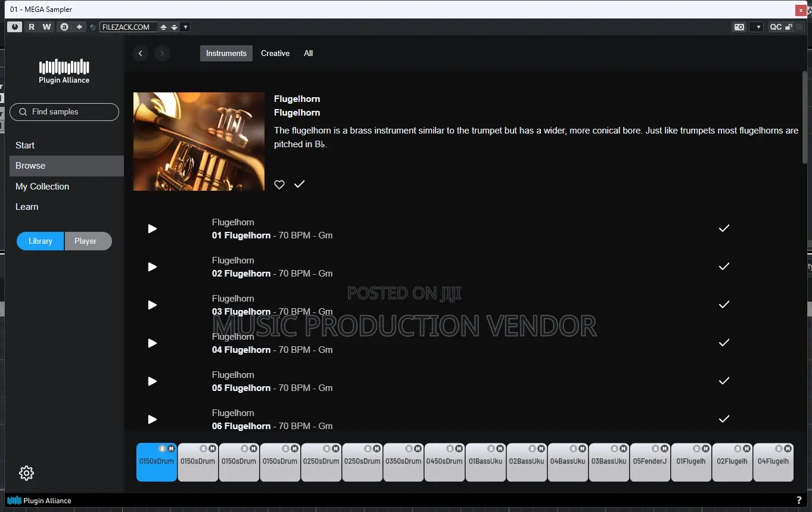Click the A/B compare icon
The width and height of the screenshot is (812, 512).
coord(64,27)
